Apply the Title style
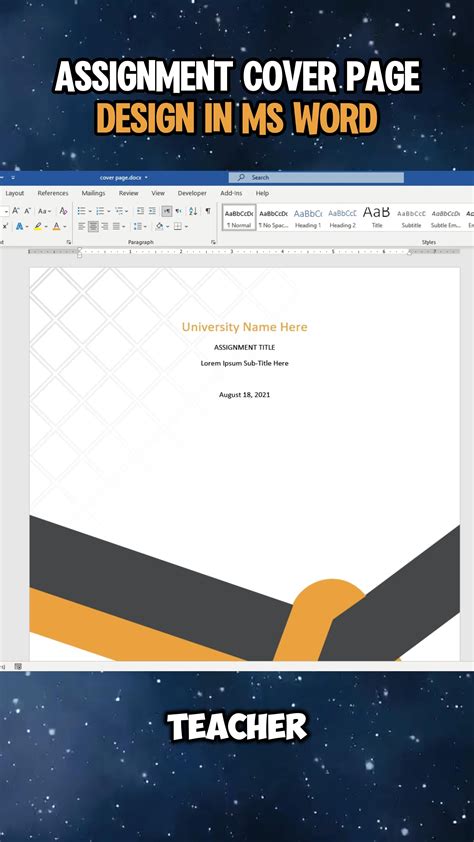Screen dimensions: 474x842 coord(376,217)
